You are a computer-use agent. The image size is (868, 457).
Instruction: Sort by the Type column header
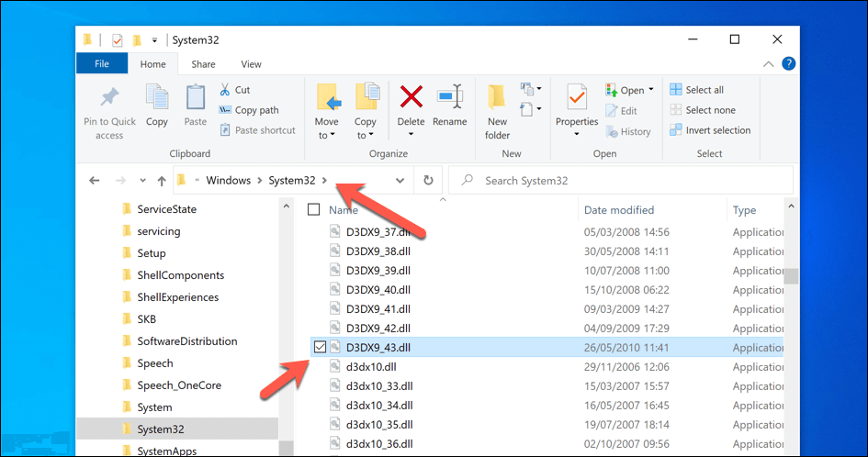click(744, 210)
